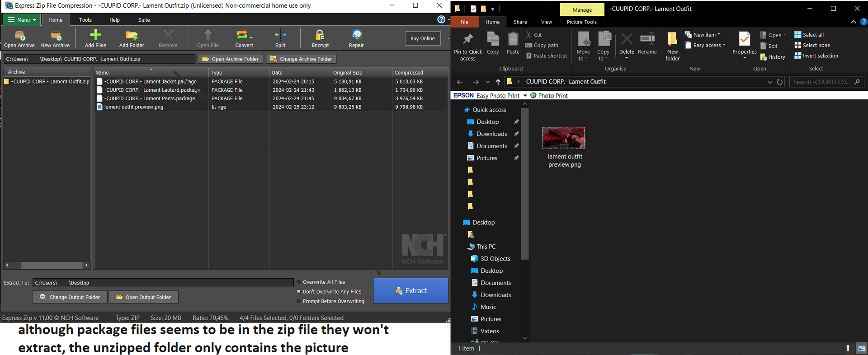868x355 pixels.
Task: Open the Express Zip Menu dropdown
Action: [22, 20]
